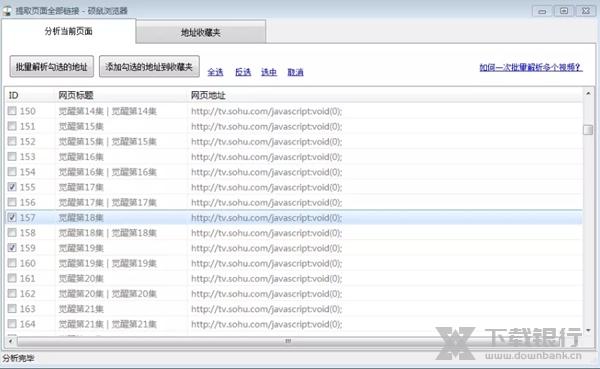Tick the checkbox of row 162

coord(12,294)
